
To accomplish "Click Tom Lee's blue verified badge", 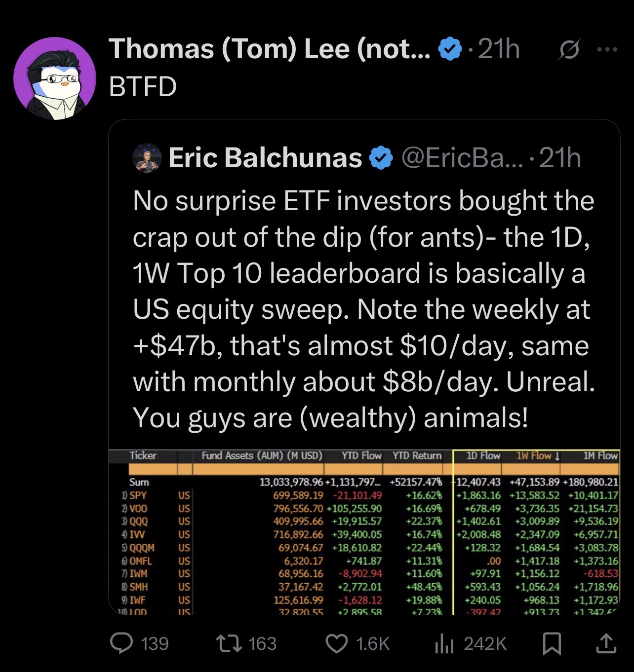I will (x=449, y=49).
